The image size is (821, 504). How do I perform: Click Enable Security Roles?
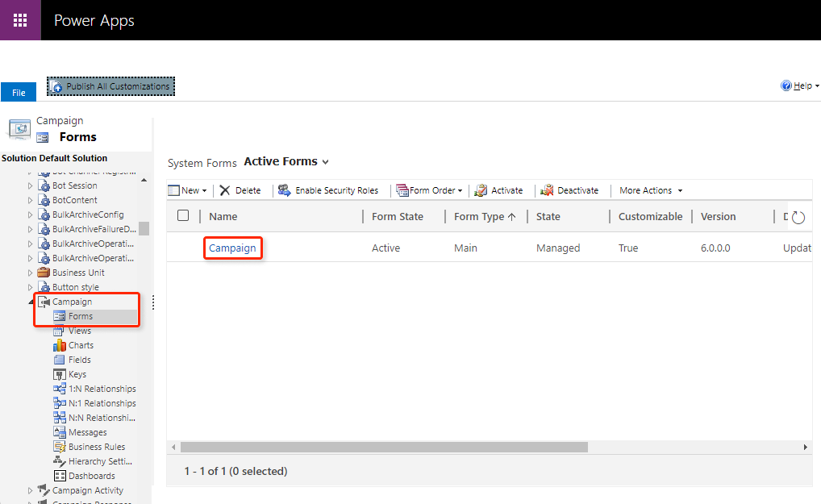[328, 190]
